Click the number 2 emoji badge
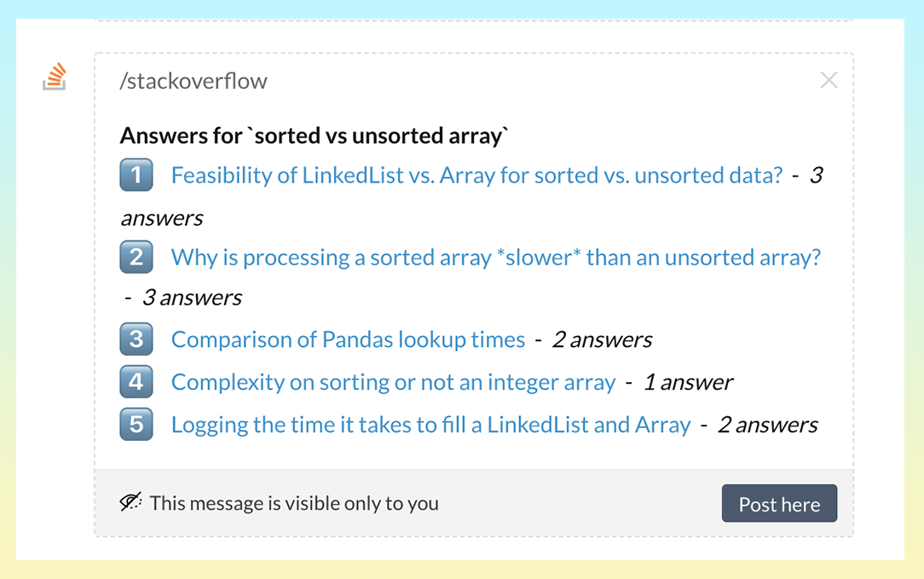 click(x=136, y=258)
